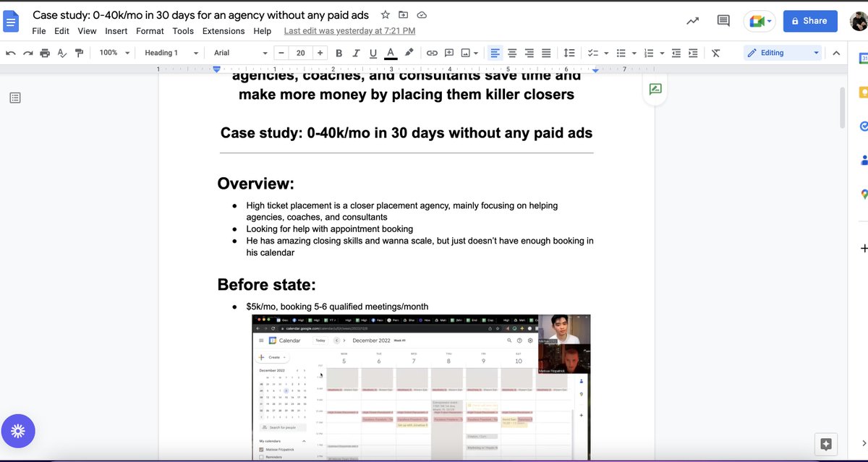Open the Google Docs home icon
Screen dimensions: 868x462
pos(12,20)
